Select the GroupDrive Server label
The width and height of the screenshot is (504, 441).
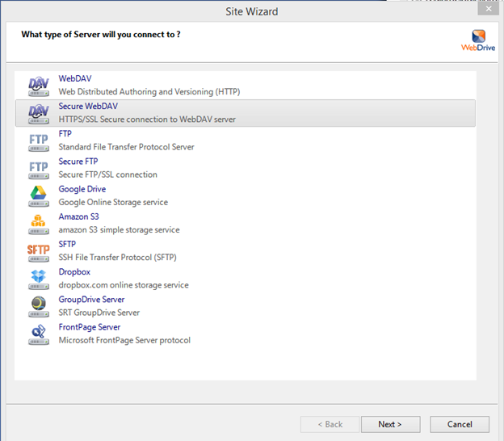click(91, 300)
